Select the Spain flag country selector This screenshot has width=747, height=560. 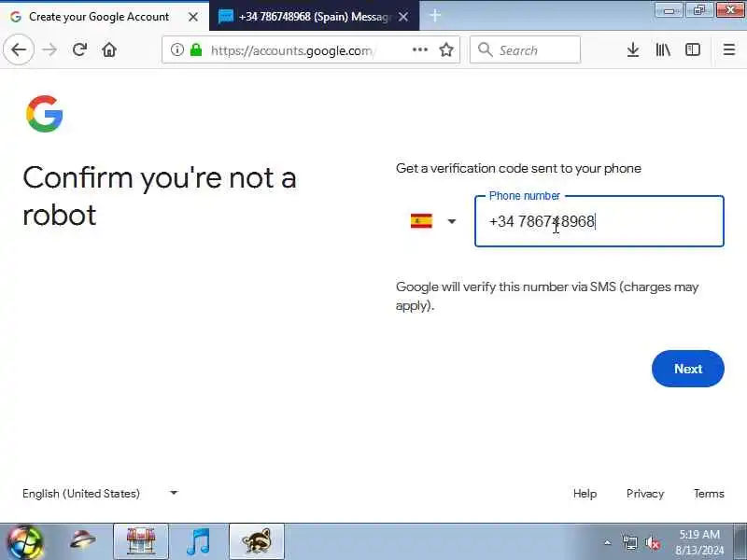(x=421, y=221)
